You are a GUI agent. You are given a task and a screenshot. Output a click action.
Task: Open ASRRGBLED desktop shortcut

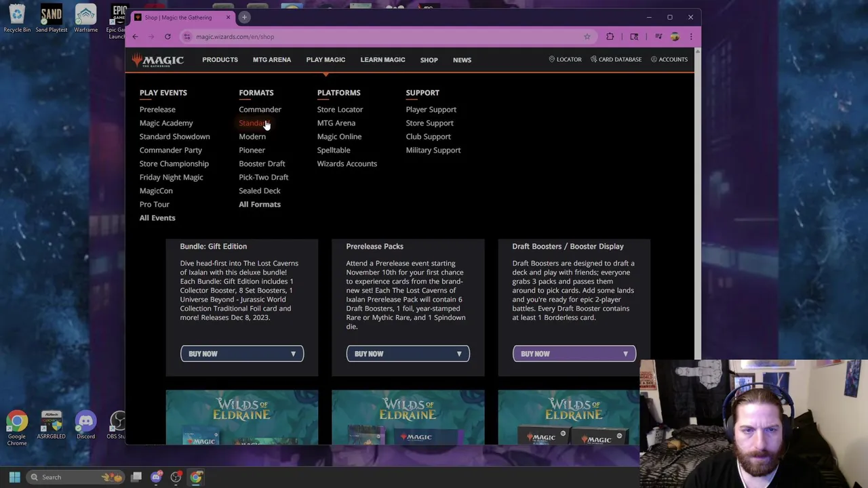click(52, 425)
